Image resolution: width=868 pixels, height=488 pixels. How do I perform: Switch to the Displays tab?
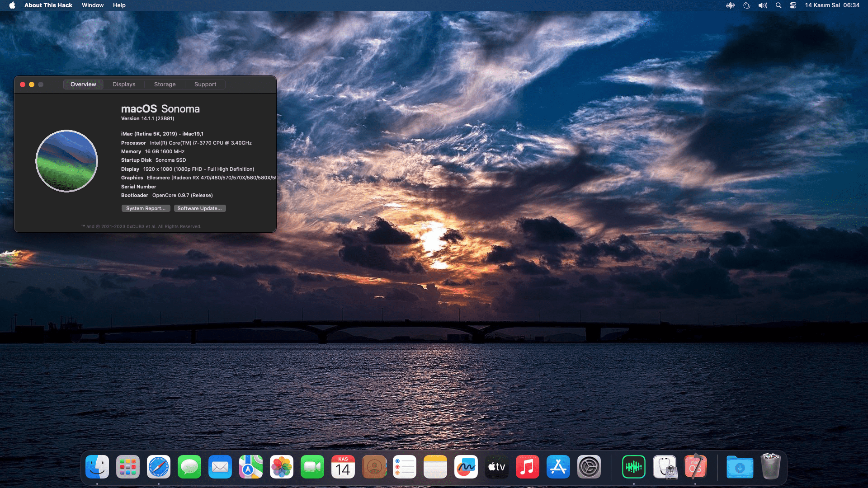(x=124, y=84)
